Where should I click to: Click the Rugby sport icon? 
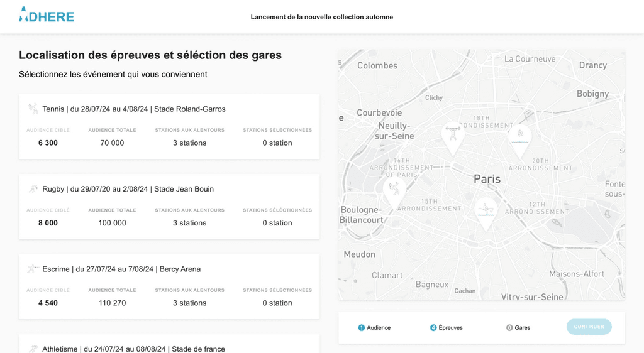33,189
